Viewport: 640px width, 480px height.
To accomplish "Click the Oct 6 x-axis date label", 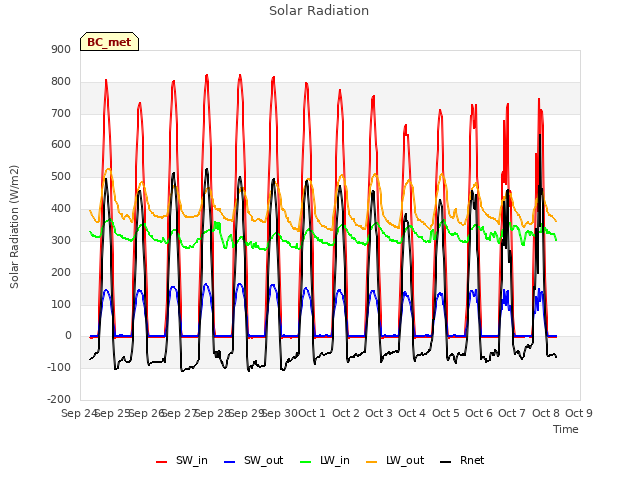I will point(479,413).
